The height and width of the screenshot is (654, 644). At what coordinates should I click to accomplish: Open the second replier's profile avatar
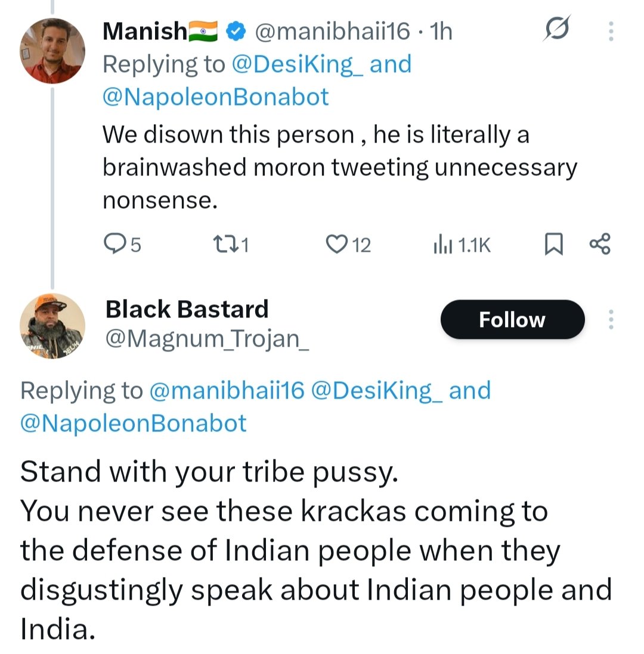pyautogui.click(x=52, y=326)
